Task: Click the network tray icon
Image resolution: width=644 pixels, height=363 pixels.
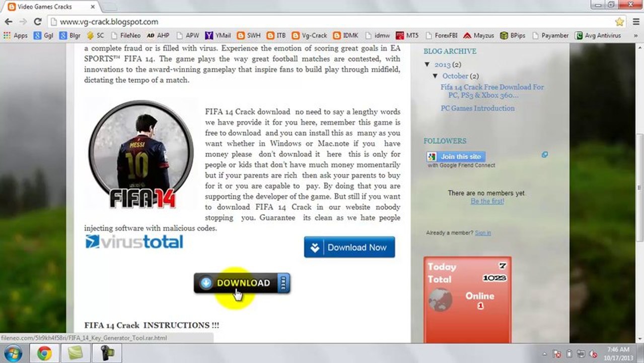Action: (x=581, y=353)
